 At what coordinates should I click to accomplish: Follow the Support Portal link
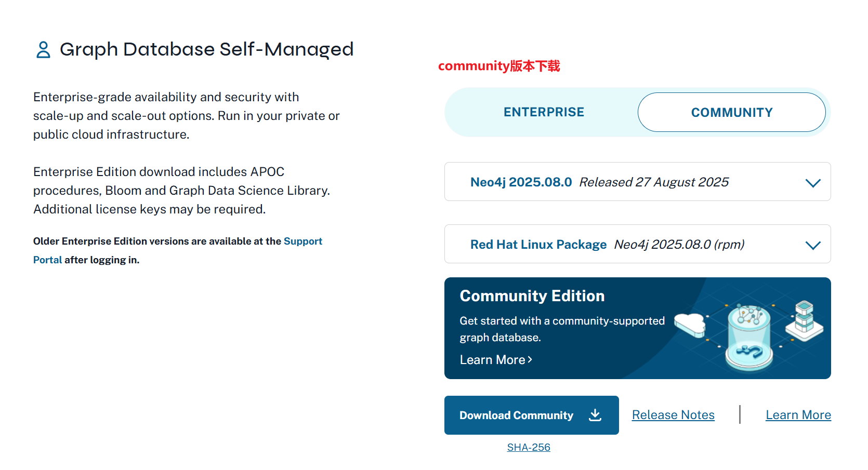point(303,241)
